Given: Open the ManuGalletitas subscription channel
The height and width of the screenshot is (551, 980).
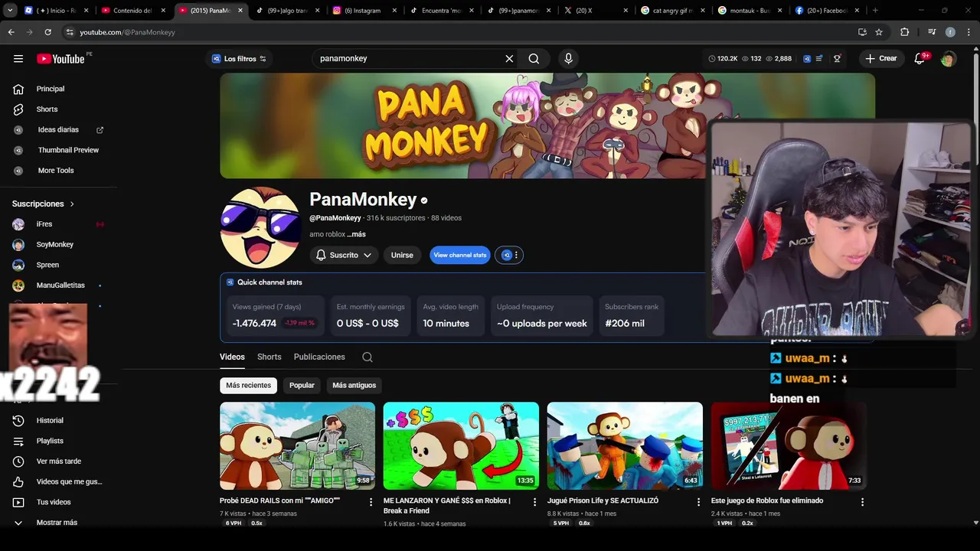Looking at the screenshot, I should pos(59,285).
